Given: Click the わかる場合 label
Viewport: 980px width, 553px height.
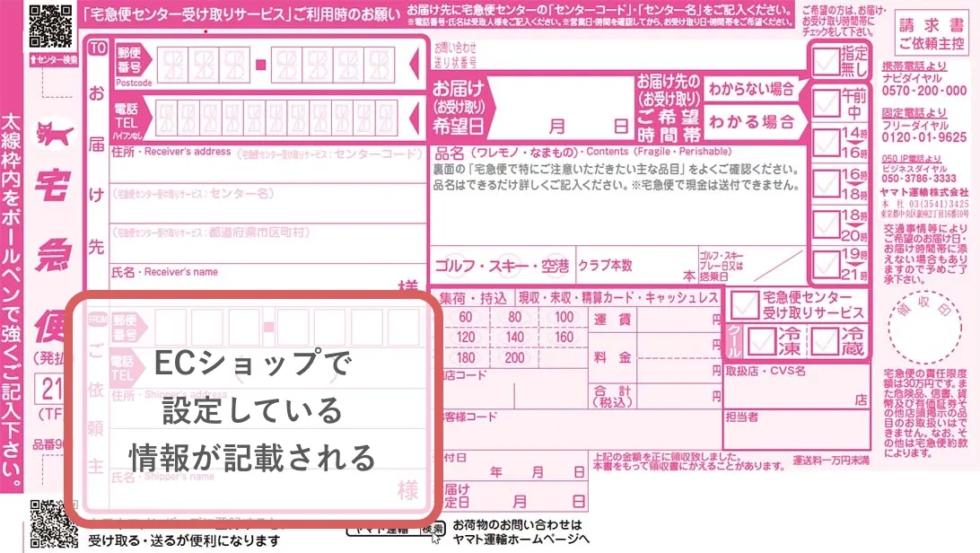Looking at the screenshot, I should (x=751, y=121).
